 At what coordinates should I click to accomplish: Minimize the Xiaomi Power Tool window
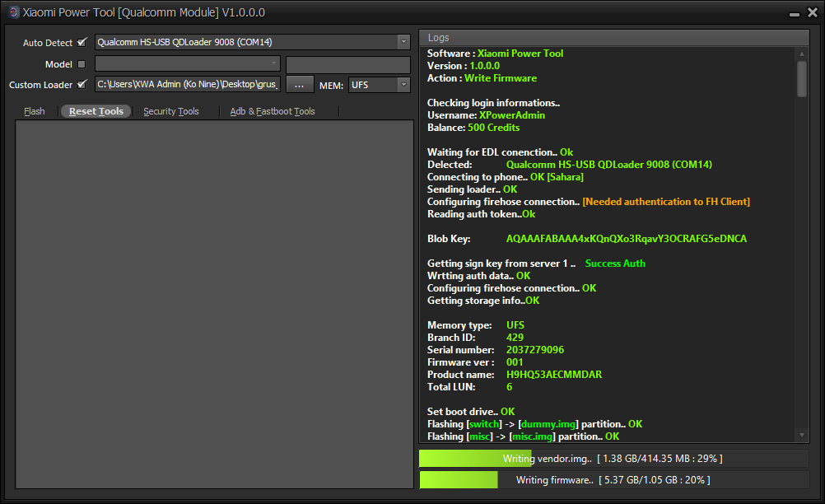(x=793, y=14)
